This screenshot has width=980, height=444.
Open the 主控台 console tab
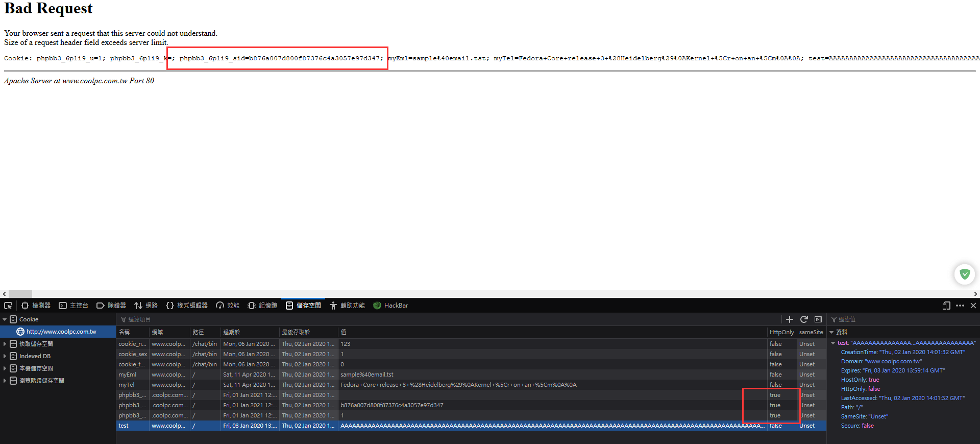tap(73, 306)
